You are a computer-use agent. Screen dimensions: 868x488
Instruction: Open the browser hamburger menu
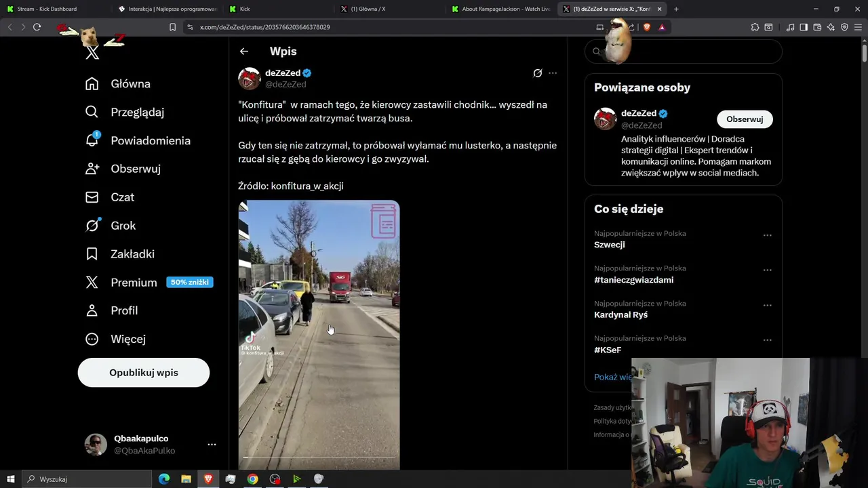pyautogui.click(x=858, y=27)
